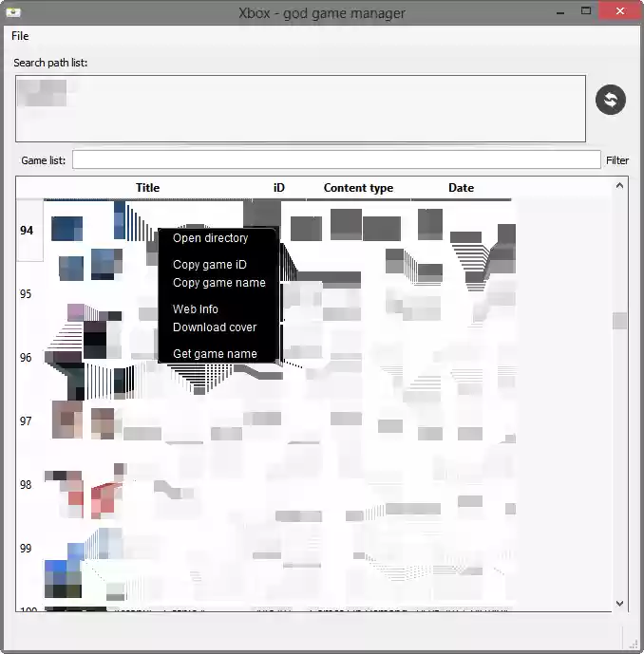The height and width of the screenshot is (654, 644).
Task: Select row number 99
Action: (x=26, y=548)
